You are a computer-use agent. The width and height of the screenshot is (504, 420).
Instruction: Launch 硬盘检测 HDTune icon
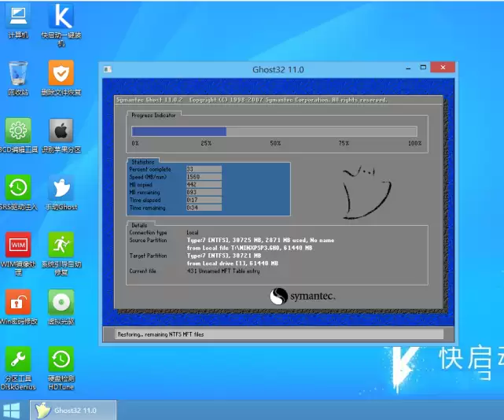coord(61,368)
